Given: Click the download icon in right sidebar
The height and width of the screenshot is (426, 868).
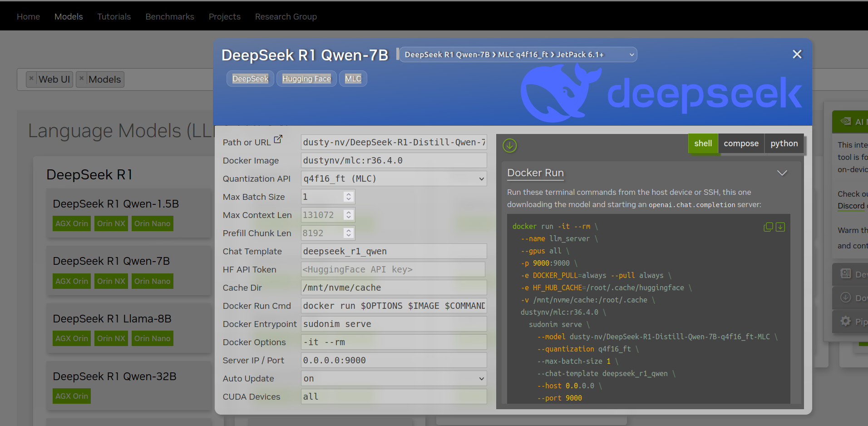Looking at the screenshot, I should 845,297.
